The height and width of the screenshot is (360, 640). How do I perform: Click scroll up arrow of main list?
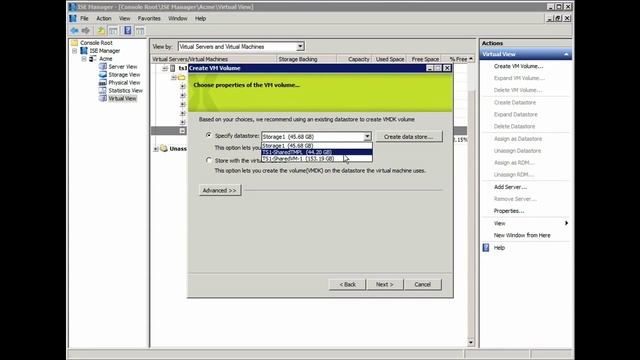(x=471, y=59)
